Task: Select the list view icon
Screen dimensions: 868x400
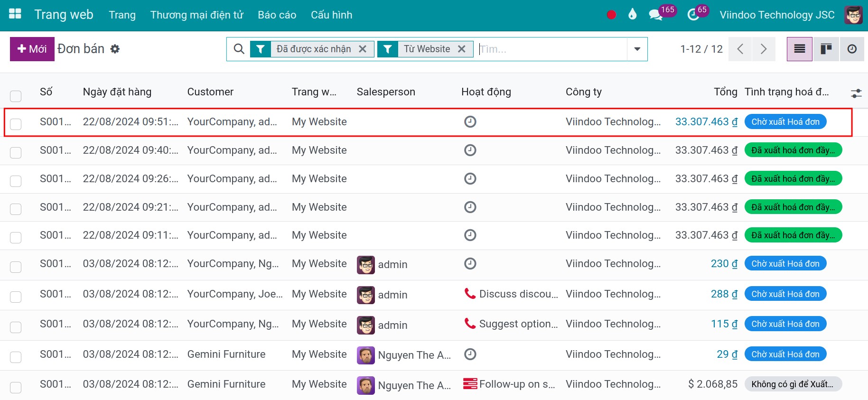Action: pyautogui.click(x=800, y=49)
